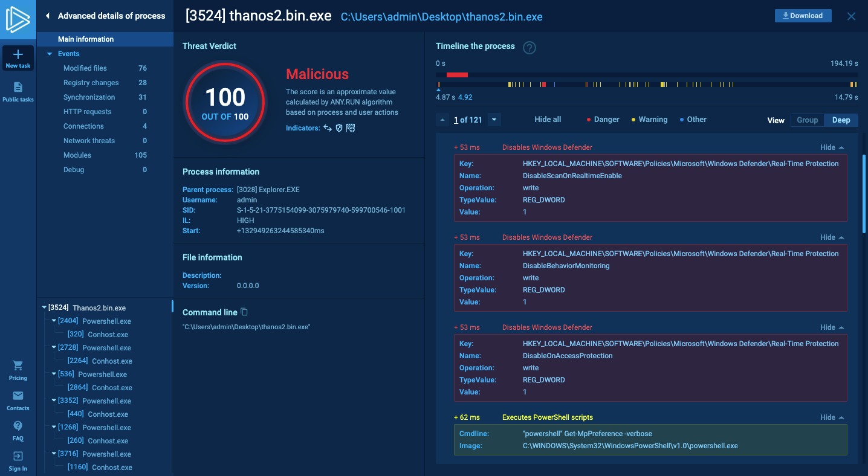Click Hide all events

(548, 120)
